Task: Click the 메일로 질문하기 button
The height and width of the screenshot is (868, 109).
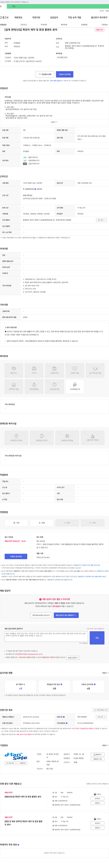Action: coord(73,658)
